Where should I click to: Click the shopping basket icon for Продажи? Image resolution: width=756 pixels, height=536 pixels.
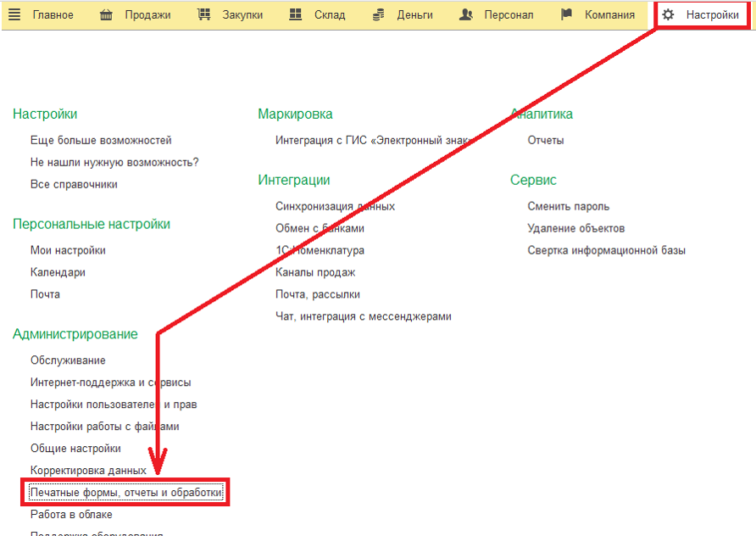(x=106, y=15)
